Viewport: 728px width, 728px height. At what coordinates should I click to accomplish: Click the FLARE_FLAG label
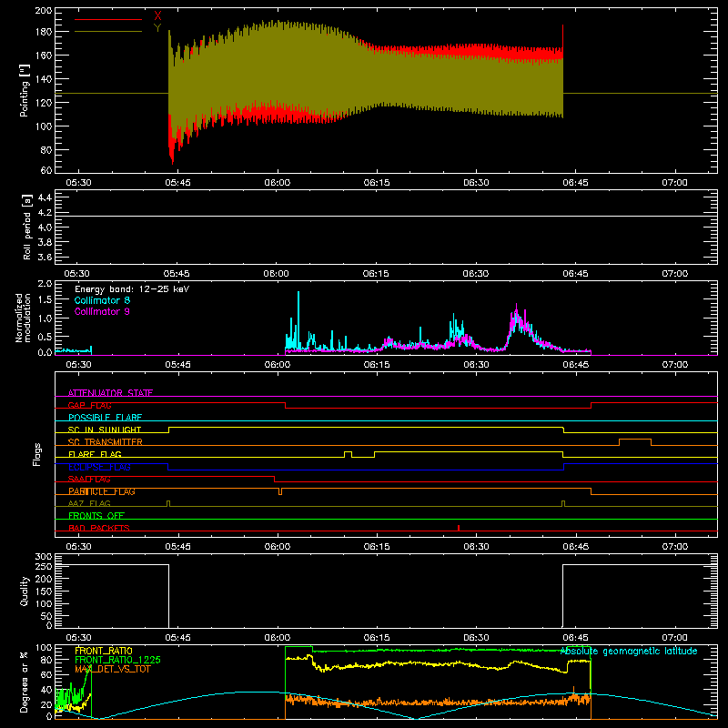(x=95, y=454)
